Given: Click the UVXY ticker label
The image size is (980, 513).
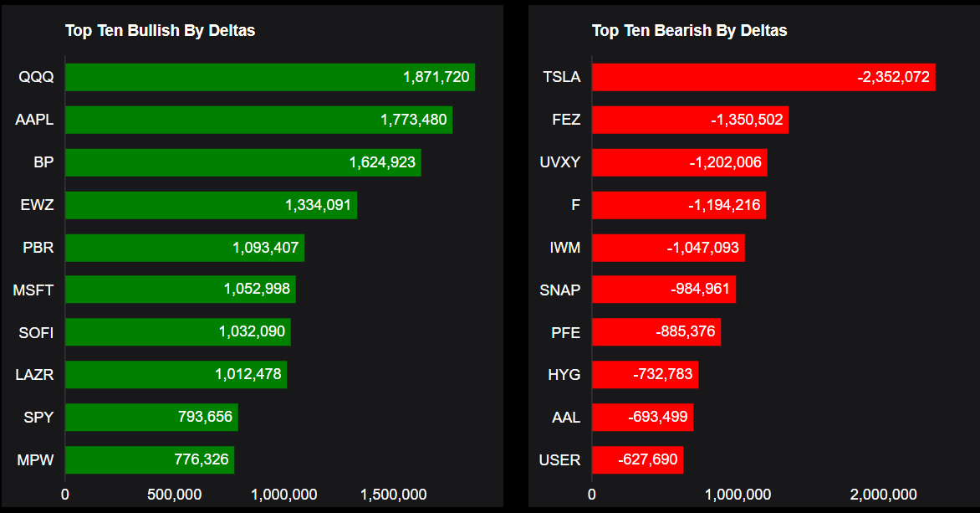Looking at the screenshot, I should coord(560,162).
